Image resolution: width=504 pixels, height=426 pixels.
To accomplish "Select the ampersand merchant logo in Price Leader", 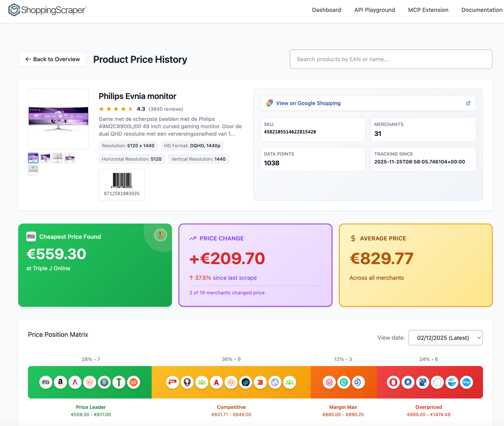I will (104, 382).
